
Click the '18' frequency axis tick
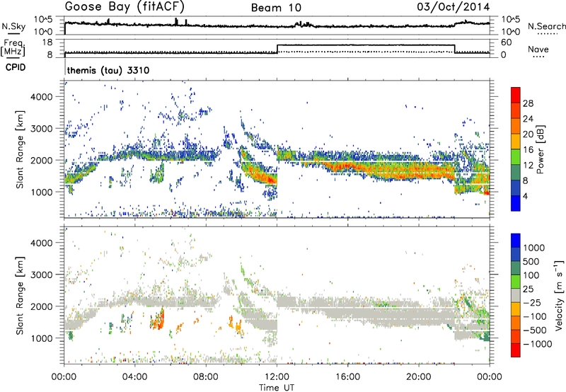(x=47, y=42)
